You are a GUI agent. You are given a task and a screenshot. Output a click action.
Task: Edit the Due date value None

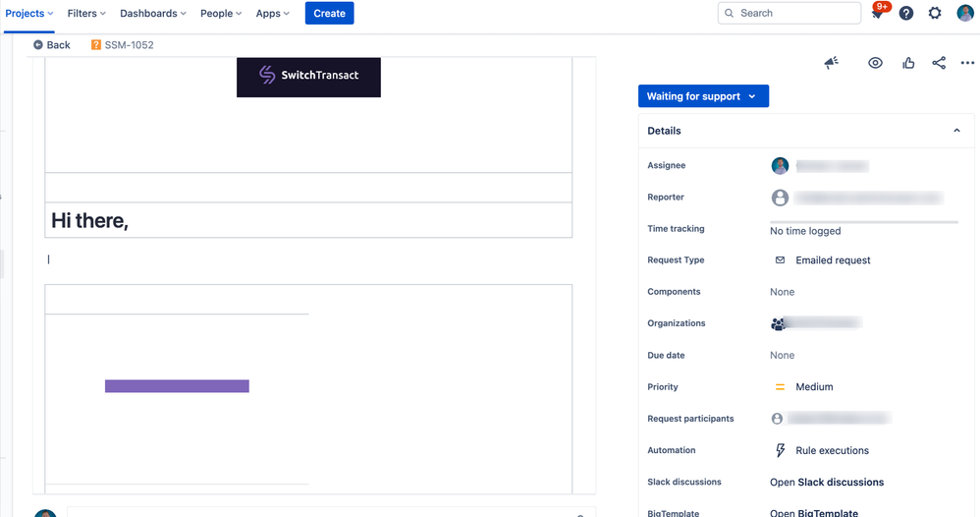[x=782, y=356]
